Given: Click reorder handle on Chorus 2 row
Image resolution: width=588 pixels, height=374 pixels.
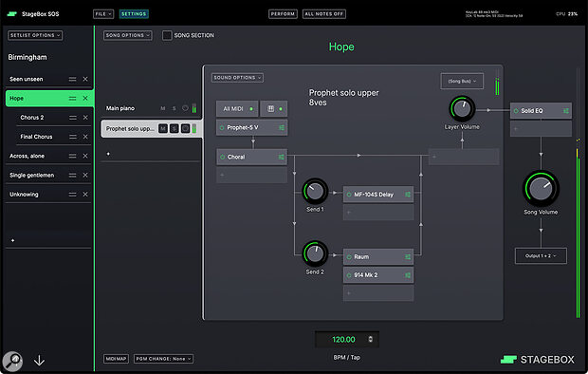Looking at the screenshot, I should pos(73,118).
